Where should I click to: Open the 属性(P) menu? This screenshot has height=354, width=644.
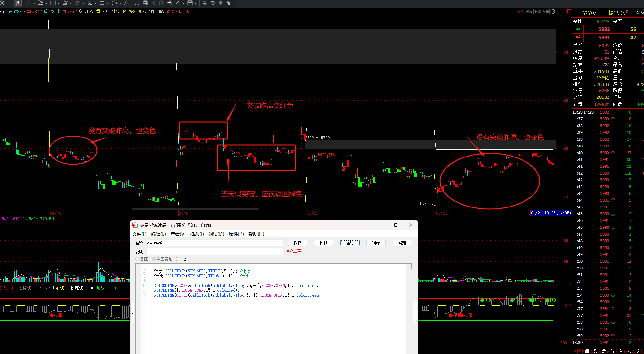click(236, 234)
